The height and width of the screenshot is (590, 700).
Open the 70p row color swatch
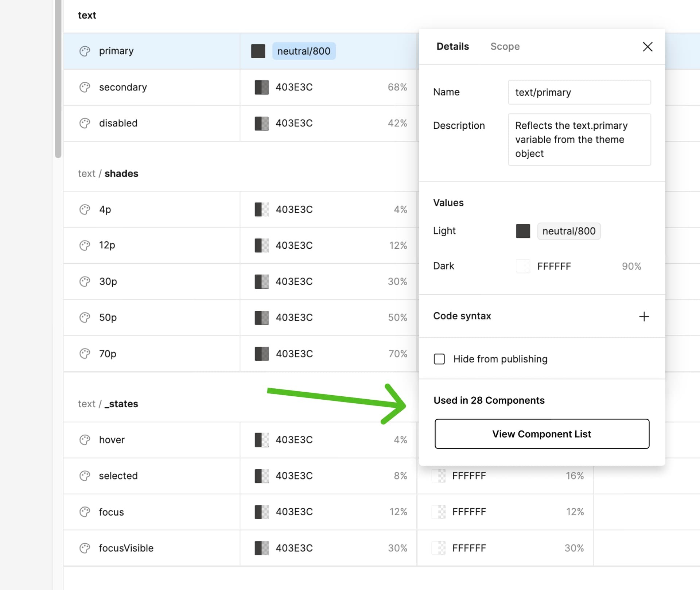pyautogui.click(x=261, y=353)
